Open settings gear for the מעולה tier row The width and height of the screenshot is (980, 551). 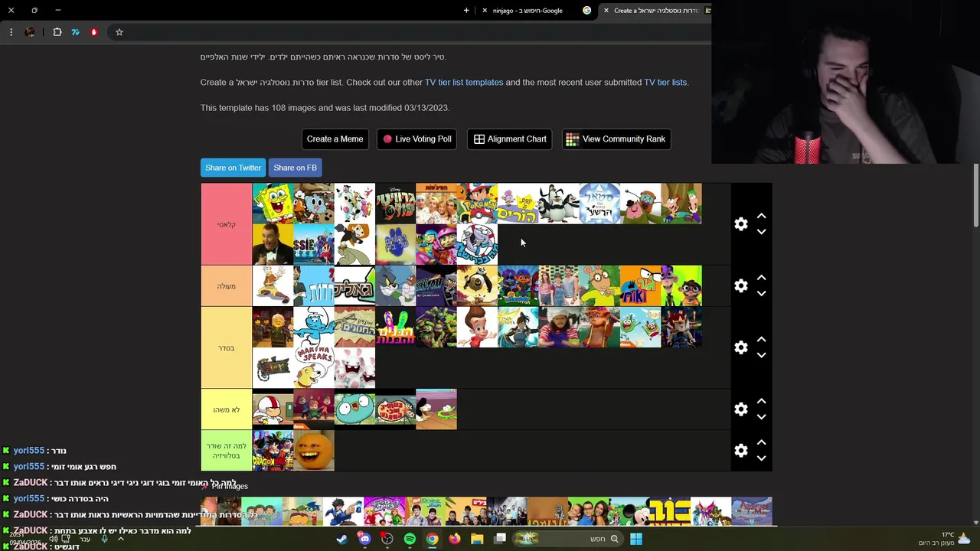pos(740,285)
